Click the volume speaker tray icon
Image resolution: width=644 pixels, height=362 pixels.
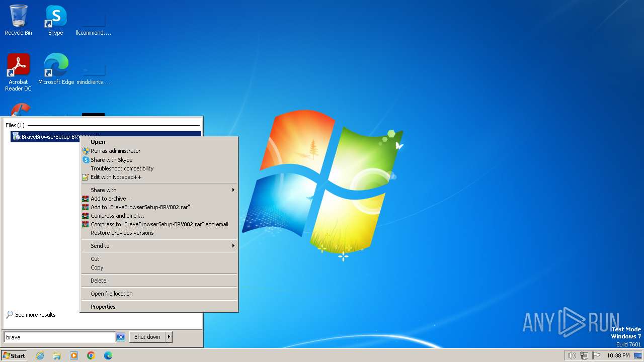572,355
